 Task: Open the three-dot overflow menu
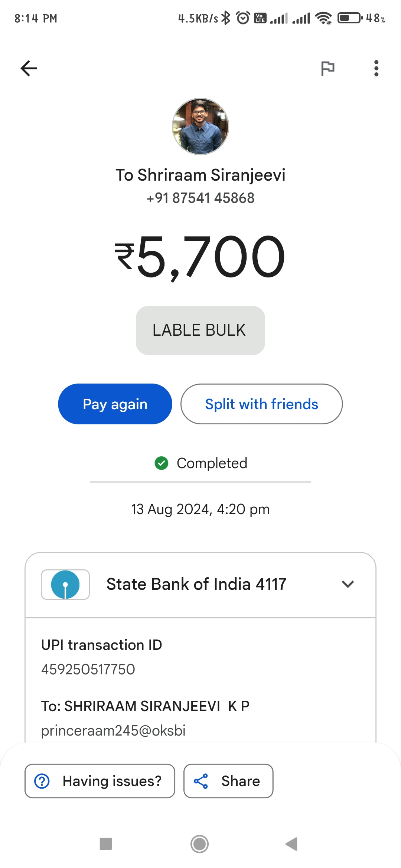[x=376, y=68]
